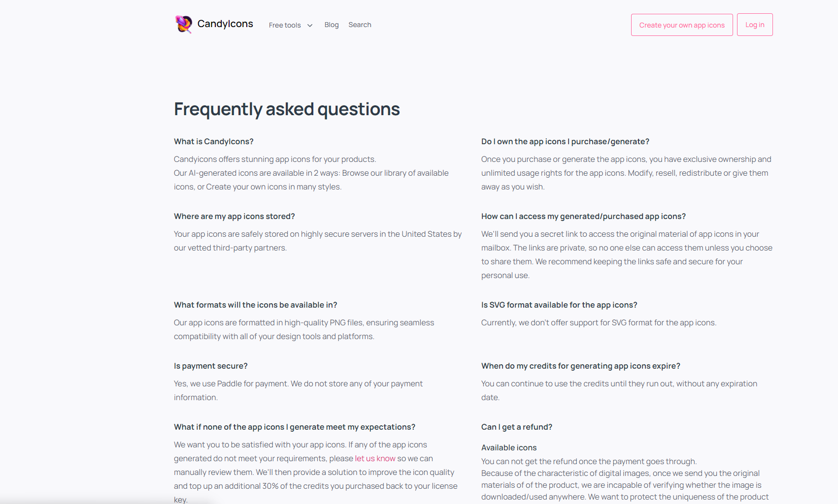Screen dimensions: 838x504
Task: Click the question about owning purchased icons
Action: point(565,142)
